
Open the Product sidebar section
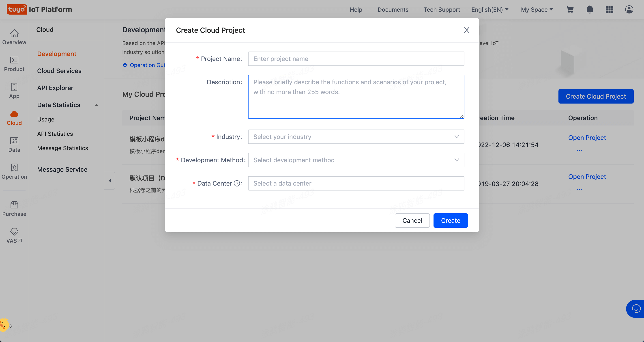14,64
